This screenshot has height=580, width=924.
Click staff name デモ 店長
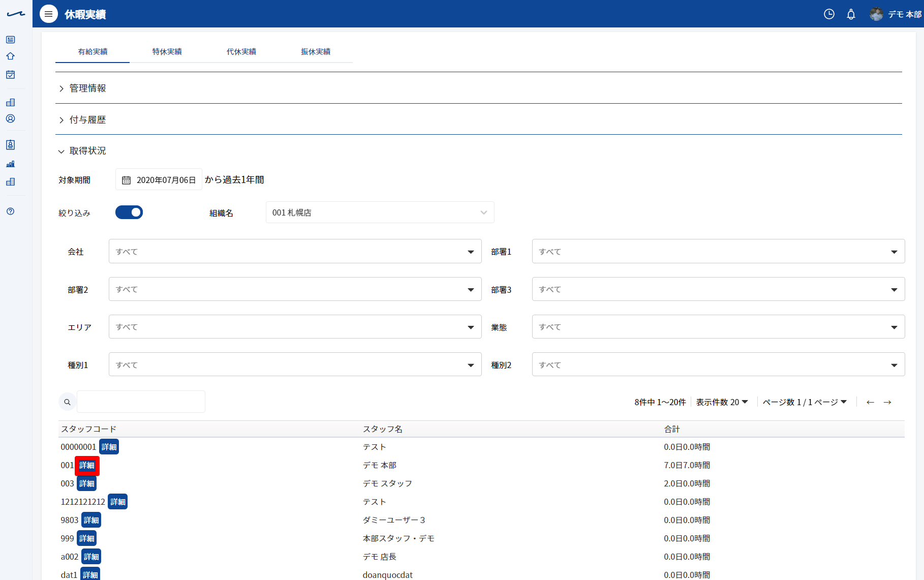pyautogui.click(x=380, y=557)
